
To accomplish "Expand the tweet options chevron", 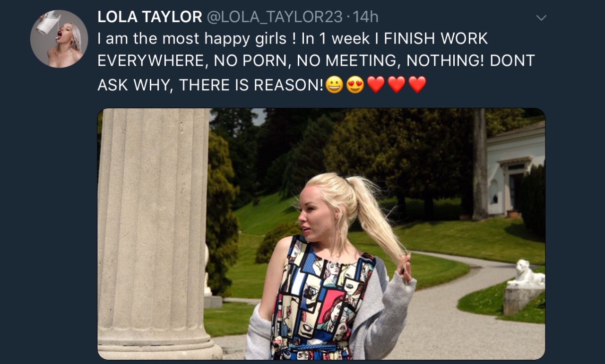I will [541, 18].
